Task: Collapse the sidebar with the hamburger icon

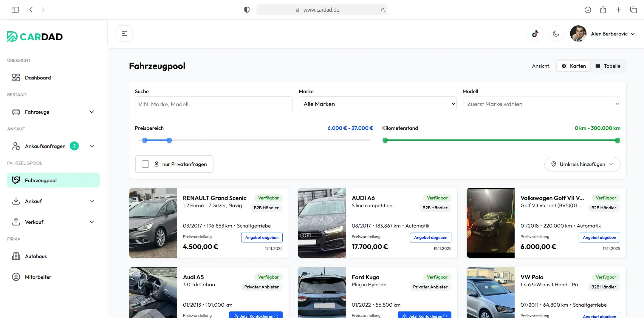Action: (x=124, y=33)
